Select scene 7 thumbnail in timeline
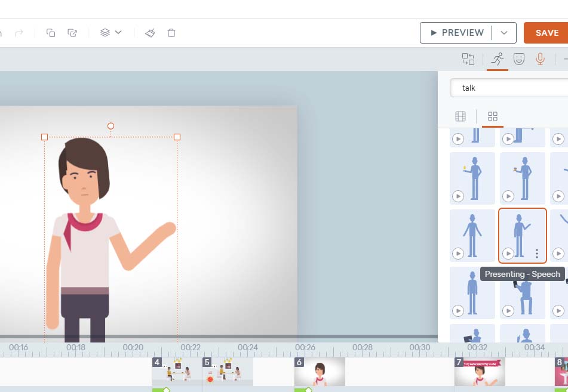 tap(480, 372)
